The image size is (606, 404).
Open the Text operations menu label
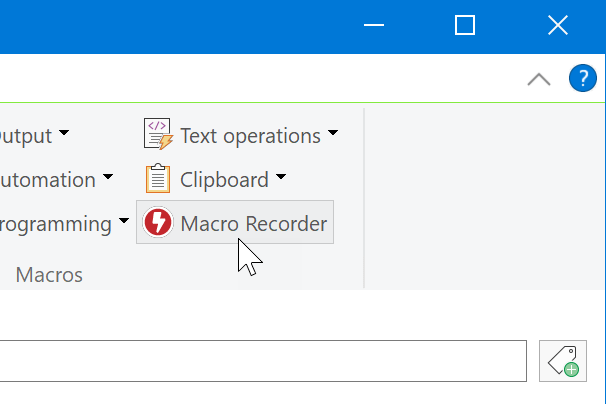point(250,135)
